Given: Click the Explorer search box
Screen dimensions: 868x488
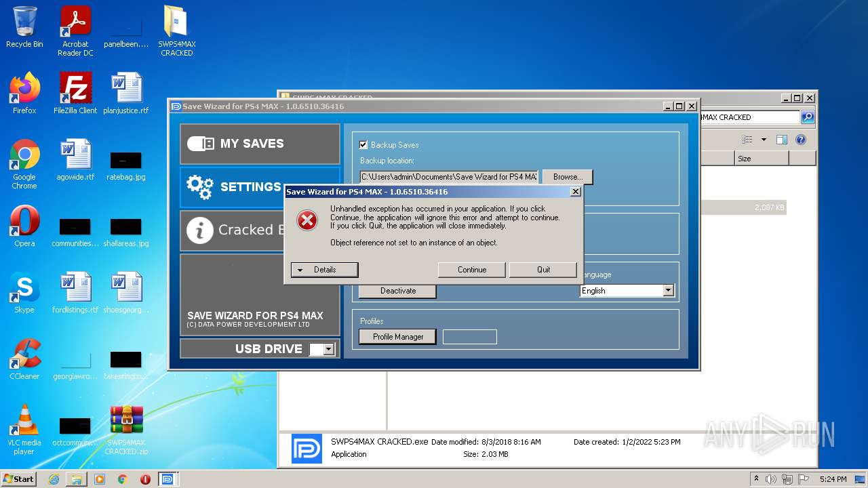Looking at the screenshot, I should (x=750, y=117).
